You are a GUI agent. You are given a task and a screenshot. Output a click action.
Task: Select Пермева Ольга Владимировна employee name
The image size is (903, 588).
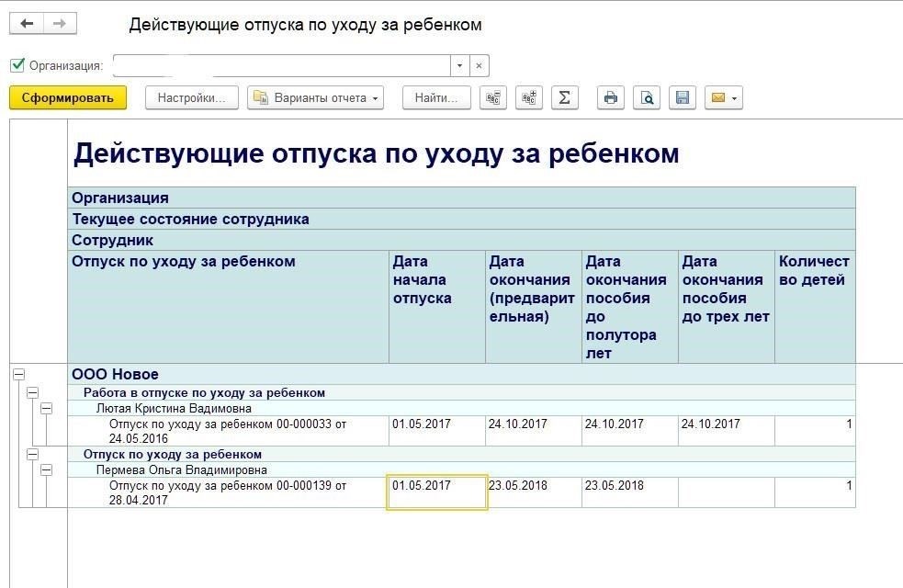tap(181, 469)
